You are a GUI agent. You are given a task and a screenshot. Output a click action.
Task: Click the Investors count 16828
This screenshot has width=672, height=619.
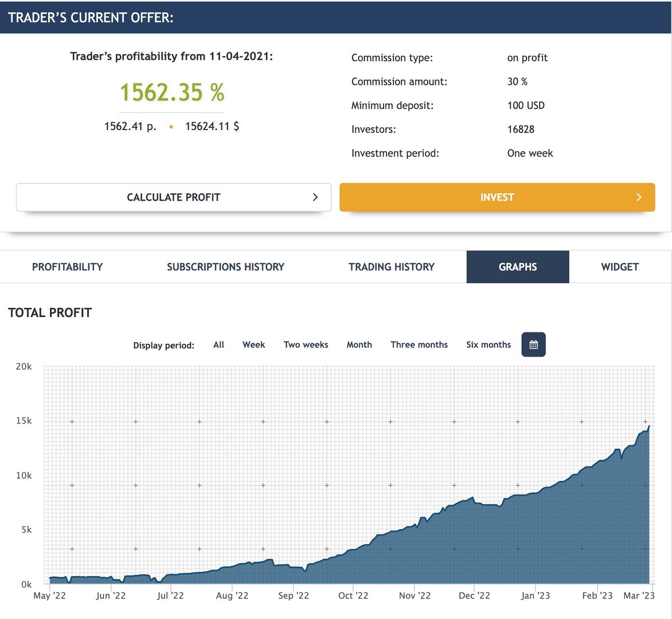click(x=521, y=130)
